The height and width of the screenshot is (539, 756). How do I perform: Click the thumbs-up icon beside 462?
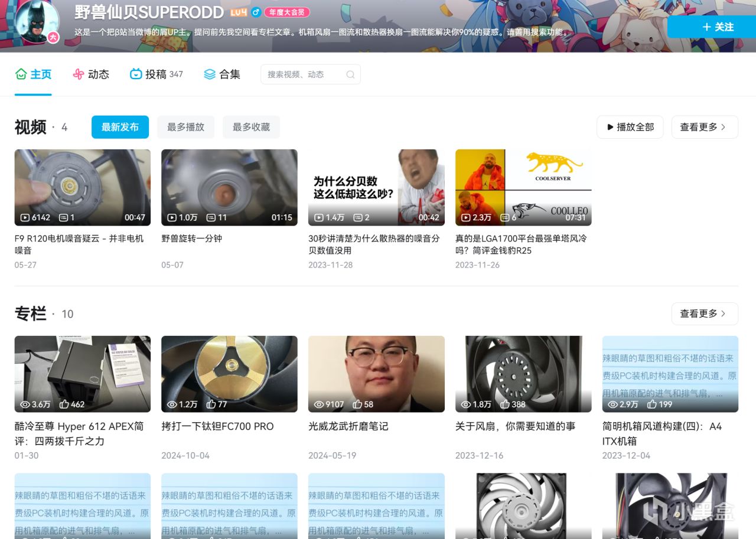(64, 404)
